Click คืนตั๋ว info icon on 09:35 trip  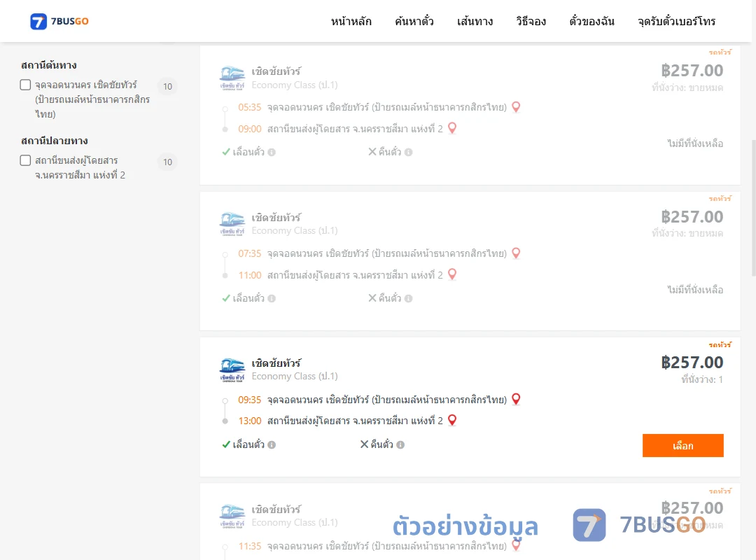tap(400, 444)
